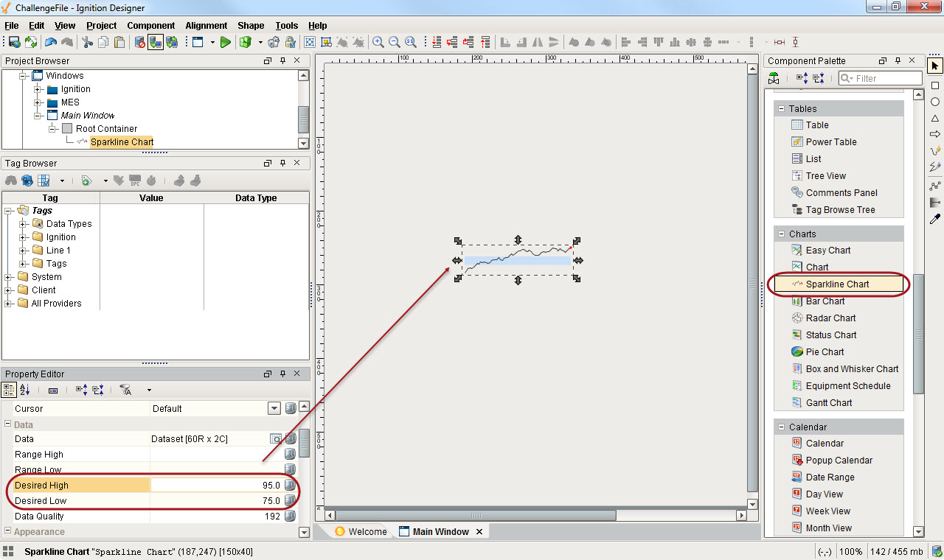This screenshot has height=560, width=944.
Task: Click the Zoom In magnifier icon
Action: click(x=378, y=42)
